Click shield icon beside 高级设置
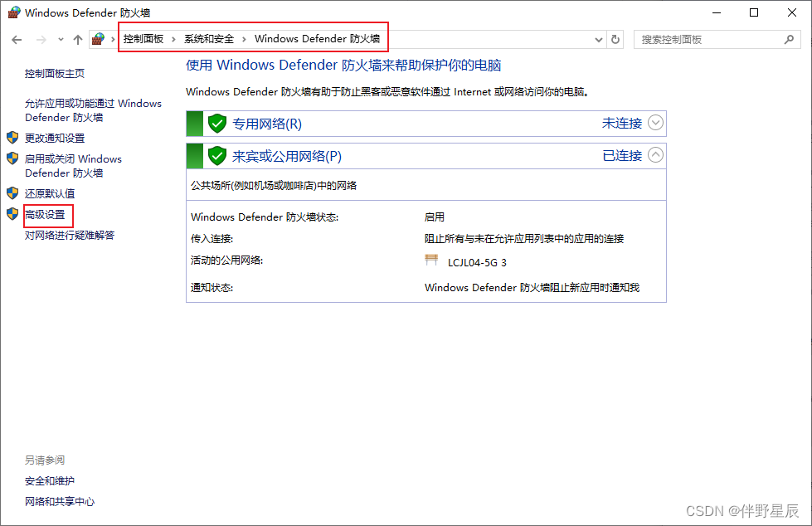812x526 pixels. (12, 214)
